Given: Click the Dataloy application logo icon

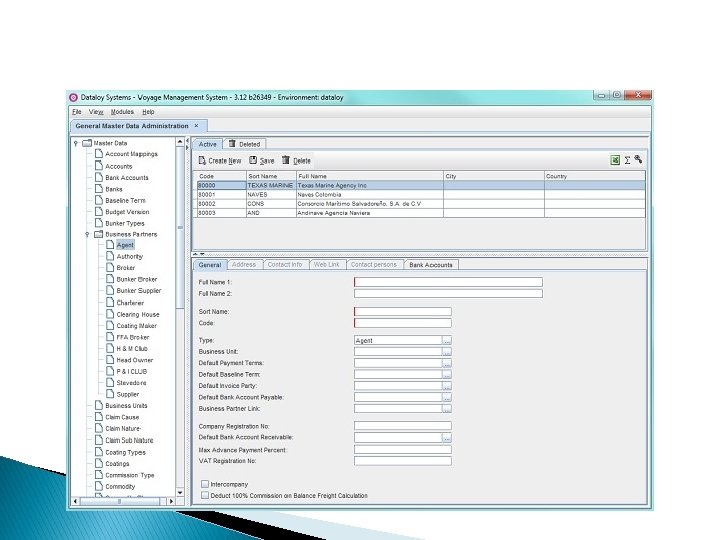Looking at the screenshot, I should pos(73,97).
